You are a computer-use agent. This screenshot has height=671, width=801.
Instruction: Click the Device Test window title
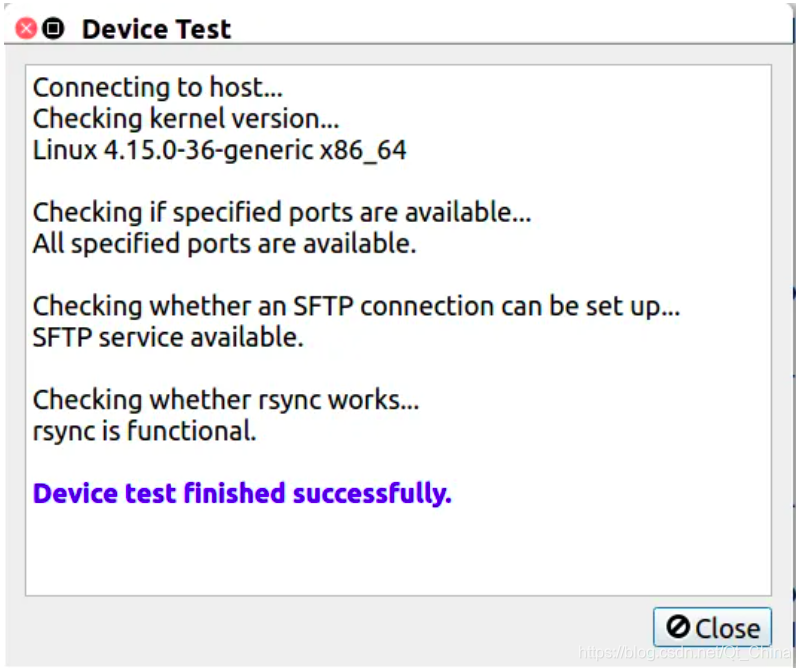point(156,30)
